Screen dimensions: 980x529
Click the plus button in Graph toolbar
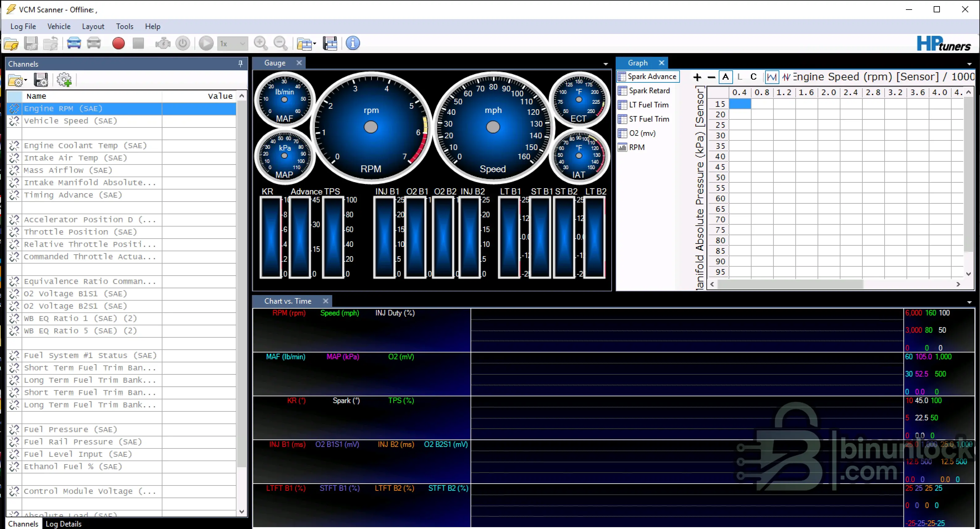[x=697, y=77]
